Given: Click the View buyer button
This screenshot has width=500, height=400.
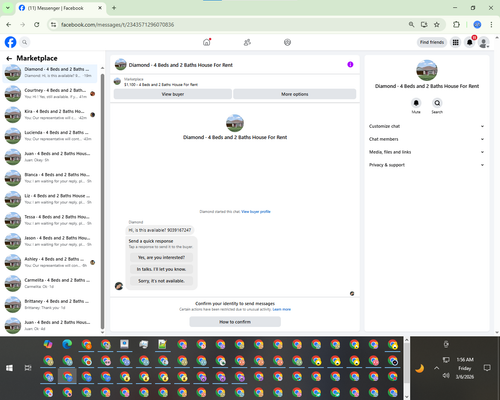Looking at the screenshot, I should coord(173,94).
